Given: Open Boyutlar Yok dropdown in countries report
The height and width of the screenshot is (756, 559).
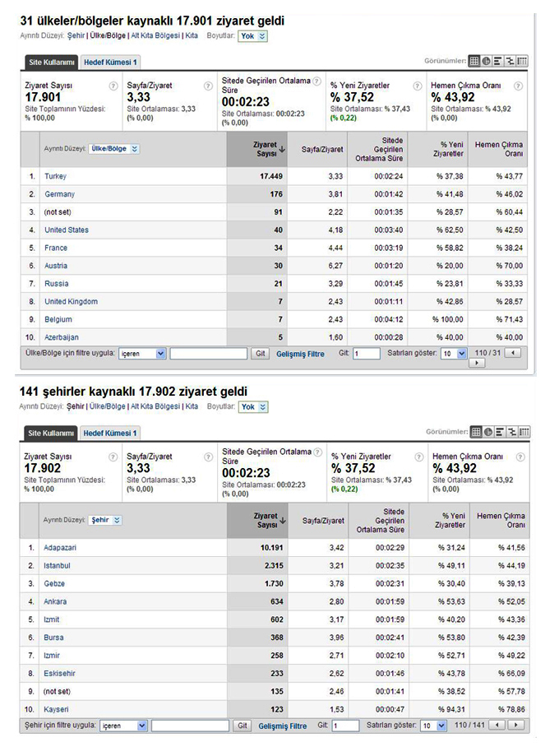Looking at the screenshot, I should tap(252, 36).
